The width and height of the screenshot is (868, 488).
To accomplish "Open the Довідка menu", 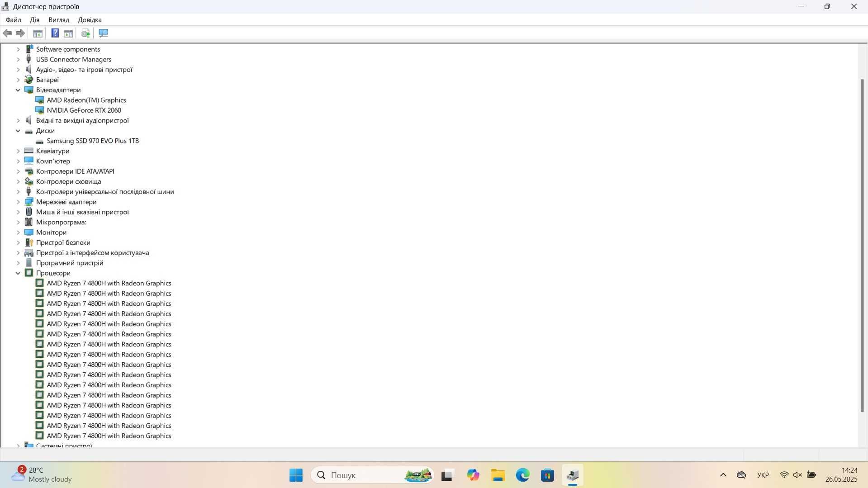I will coord(90,20).
